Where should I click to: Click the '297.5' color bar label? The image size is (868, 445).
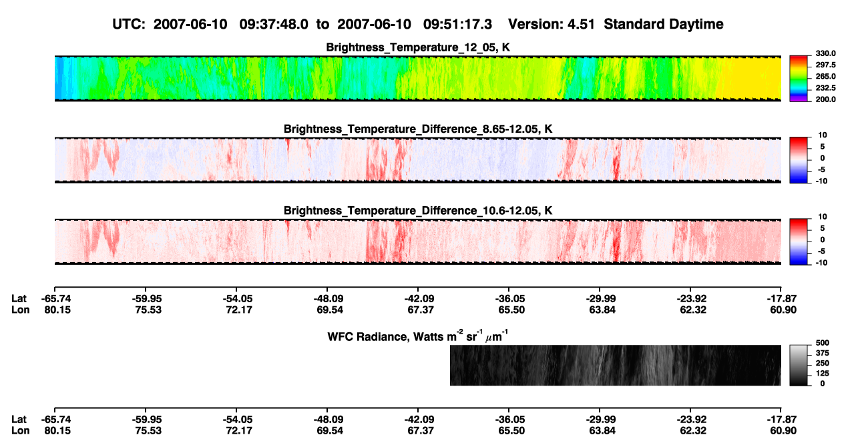[826, 65]
